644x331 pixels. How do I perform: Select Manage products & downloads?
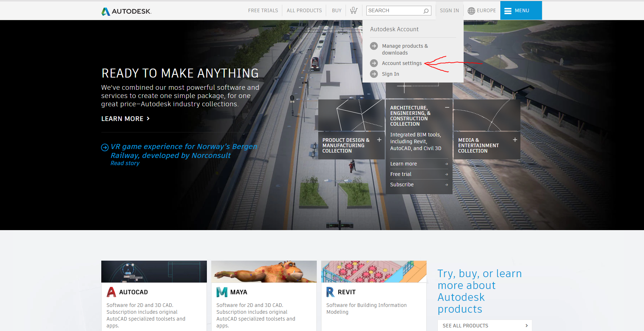(x=405, y=49)
